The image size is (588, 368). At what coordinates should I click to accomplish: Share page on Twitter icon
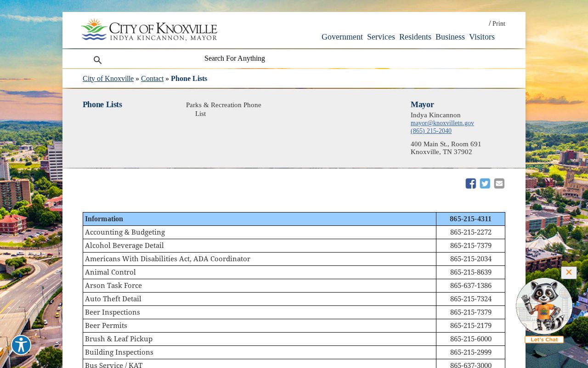coord(485,184)
